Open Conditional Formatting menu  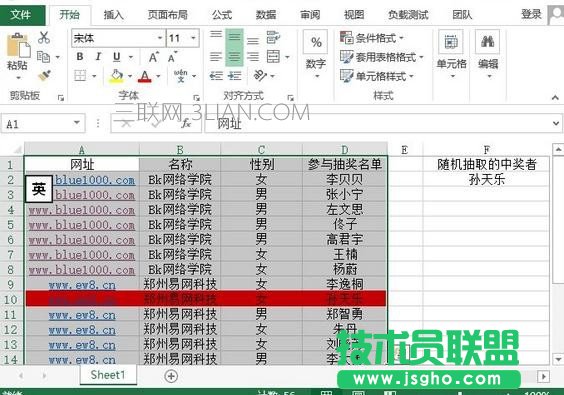click(x=372, y=38)
